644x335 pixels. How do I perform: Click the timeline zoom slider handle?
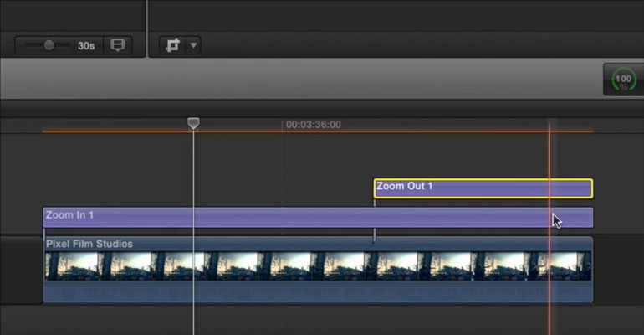[x=49, y=45]
